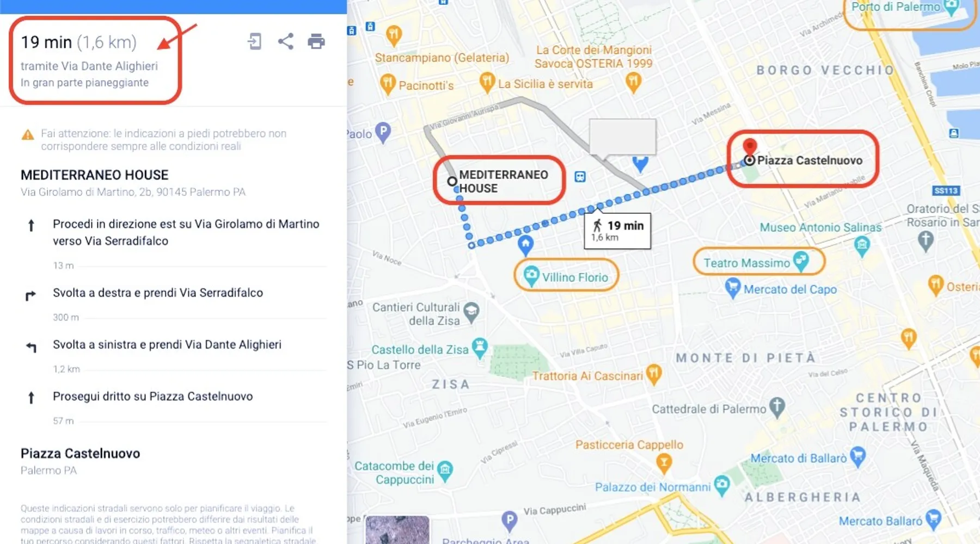Print the directions using the printer icon
This screenshot has height=544, width=980.
[316, 41]
